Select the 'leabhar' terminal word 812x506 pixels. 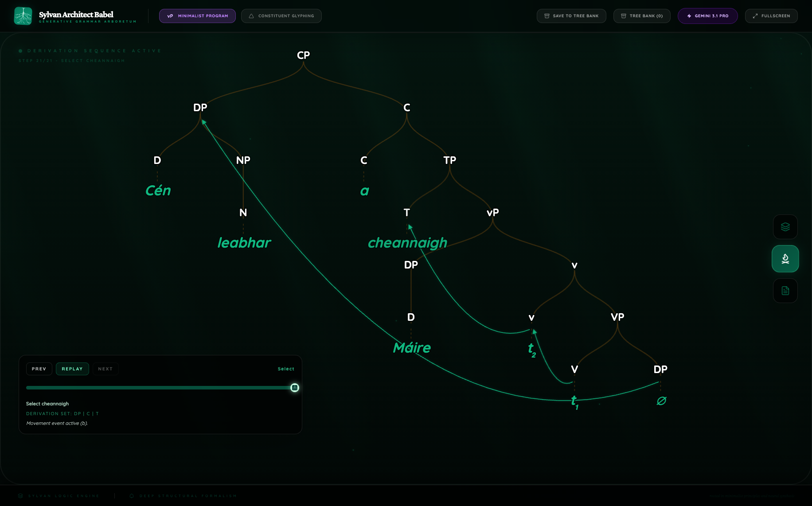(244, 243)
